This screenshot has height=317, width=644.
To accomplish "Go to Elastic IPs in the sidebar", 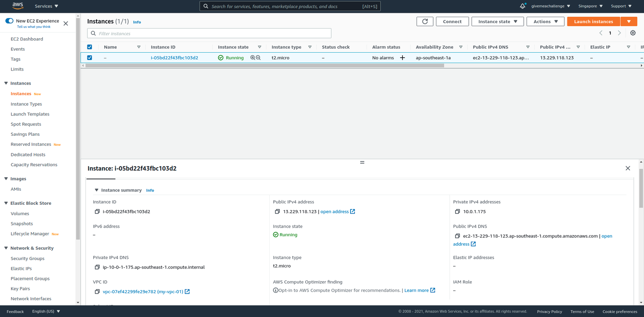I will point(21,269).
